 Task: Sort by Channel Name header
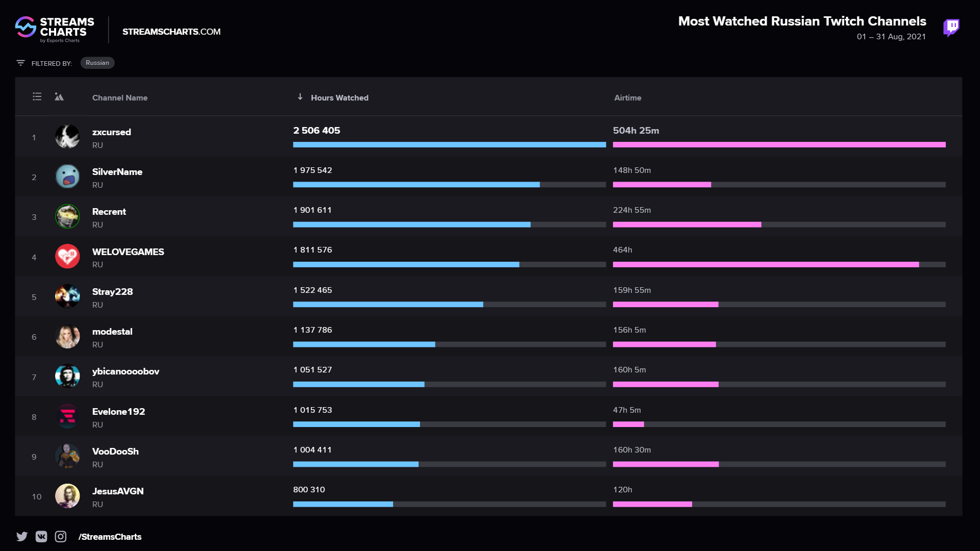(119, 97)
